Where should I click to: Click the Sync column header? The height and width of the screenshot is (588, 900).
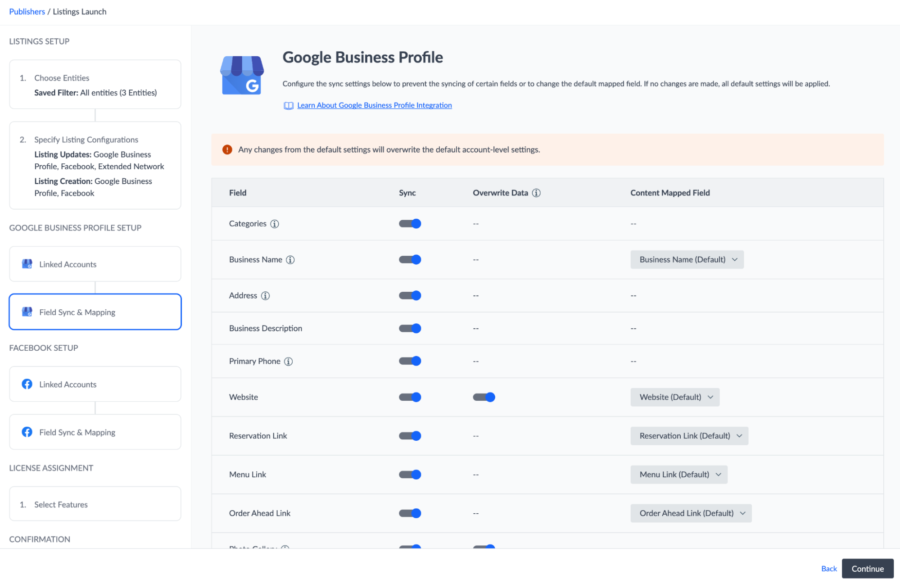[407, 193]
